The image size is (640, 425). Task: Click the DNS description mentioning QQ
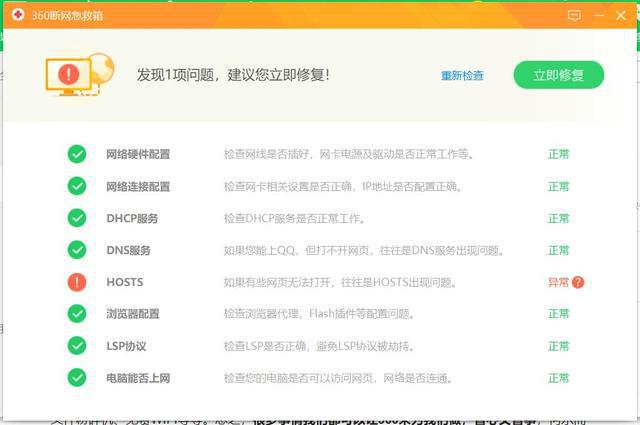tap(364, 250)
